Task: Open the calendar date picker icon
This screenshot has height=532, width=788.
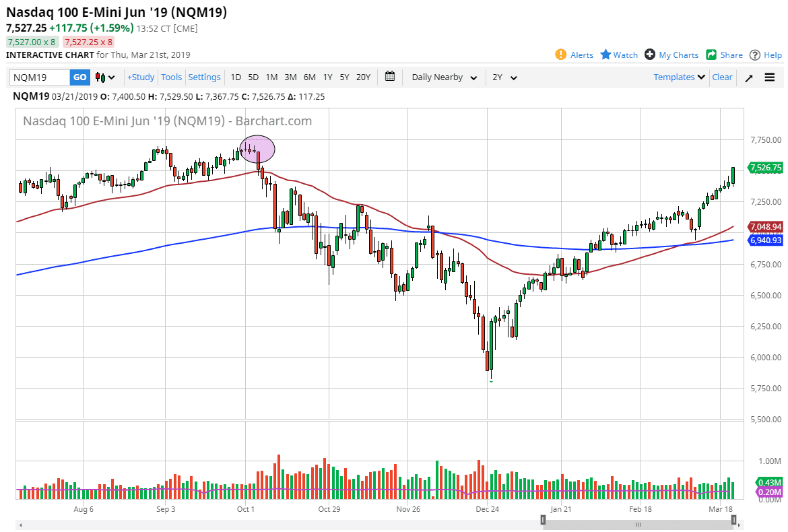Action: point(389,77)
